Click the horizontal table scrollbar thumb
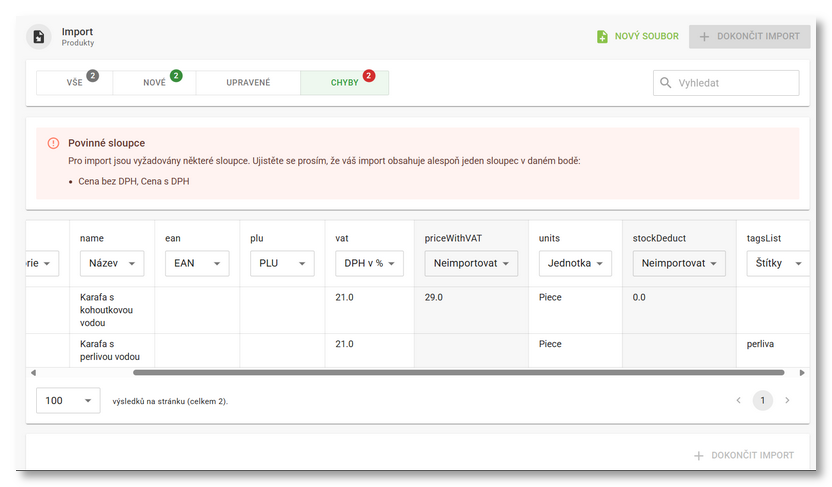Screen dimensions: 832x487 458,373
